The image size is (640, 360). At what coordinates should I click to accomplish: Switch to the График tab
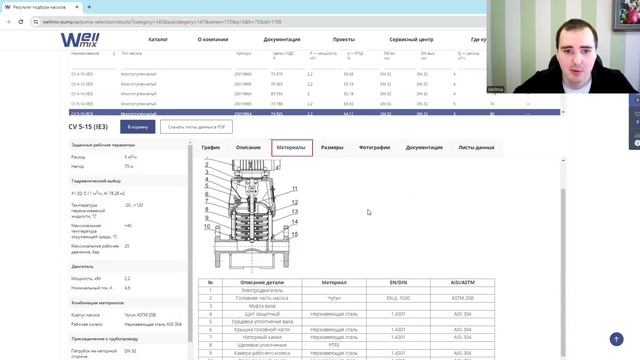(x=211, y=147)
